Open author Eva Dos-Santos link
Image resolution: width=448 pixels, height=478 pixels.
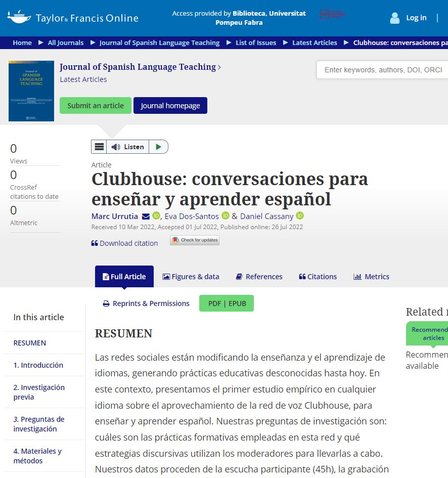coord(192,216)
